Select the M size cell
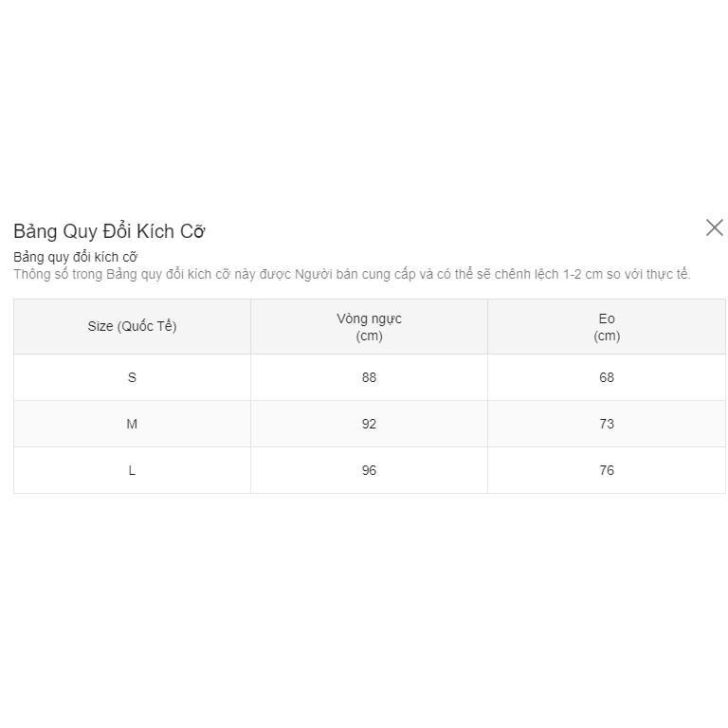This screenshot has height=728, width=728. pyautogui.click(x=133, y=424)
